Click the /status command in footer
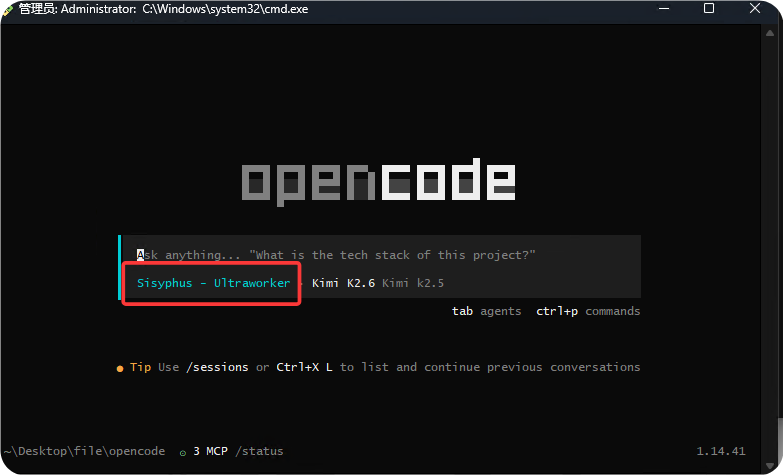 click(259, 451)
